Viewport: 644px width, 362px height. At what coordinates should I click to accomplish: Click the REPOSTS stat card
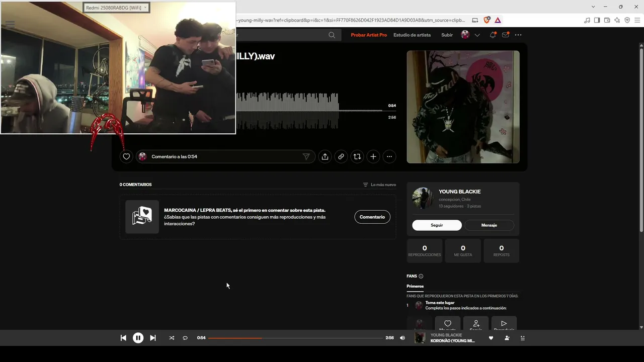tap(501, 250)
